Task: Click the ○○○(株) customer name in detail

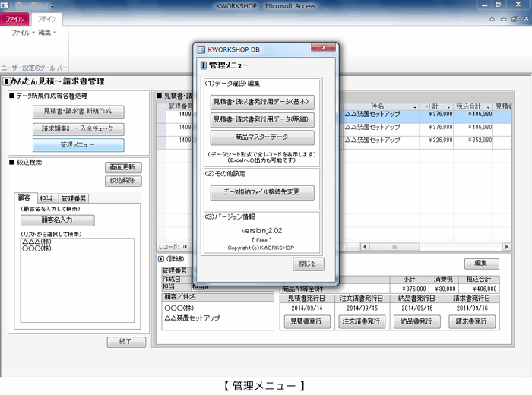Action: click(179, 308)
